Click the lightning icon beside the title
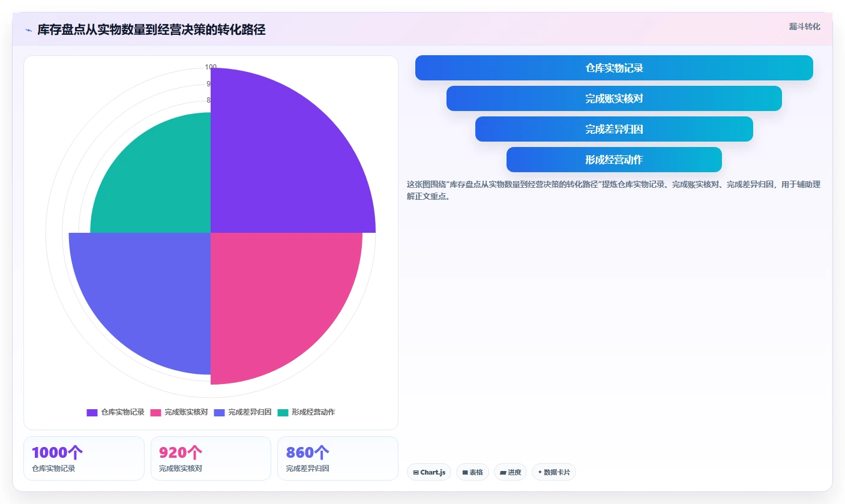 click(x=28, y=30)
